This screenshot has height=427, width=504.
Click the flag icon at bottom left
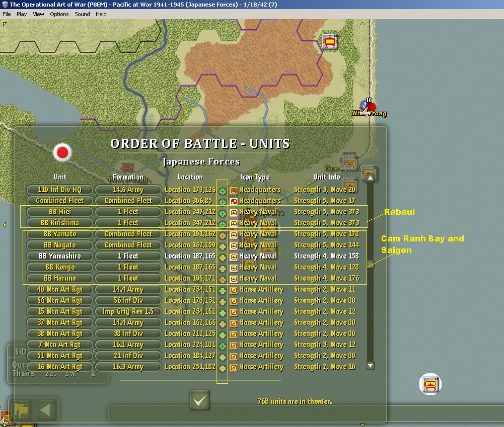(x=22, y=410)
